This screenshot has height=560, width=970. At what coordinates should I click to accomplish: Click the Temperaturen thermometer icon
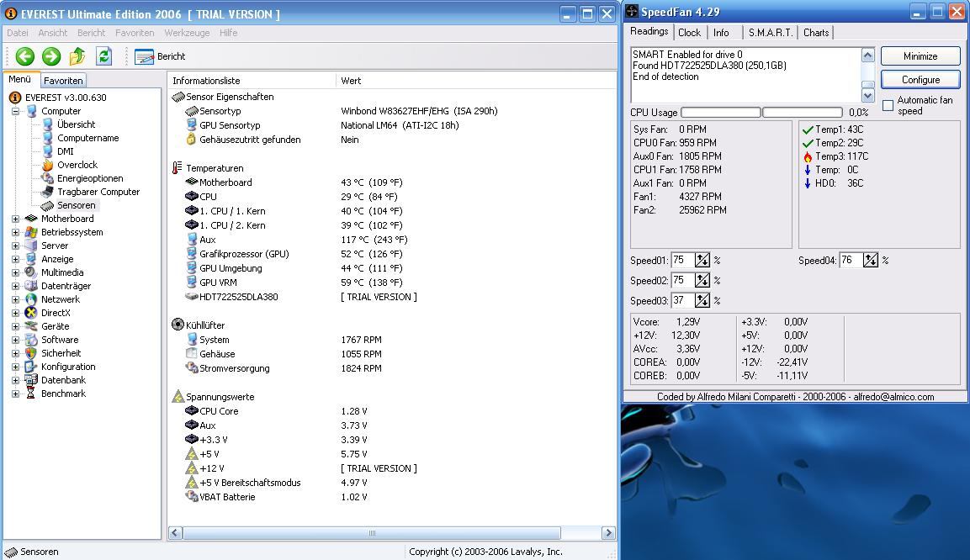(178, 168)
